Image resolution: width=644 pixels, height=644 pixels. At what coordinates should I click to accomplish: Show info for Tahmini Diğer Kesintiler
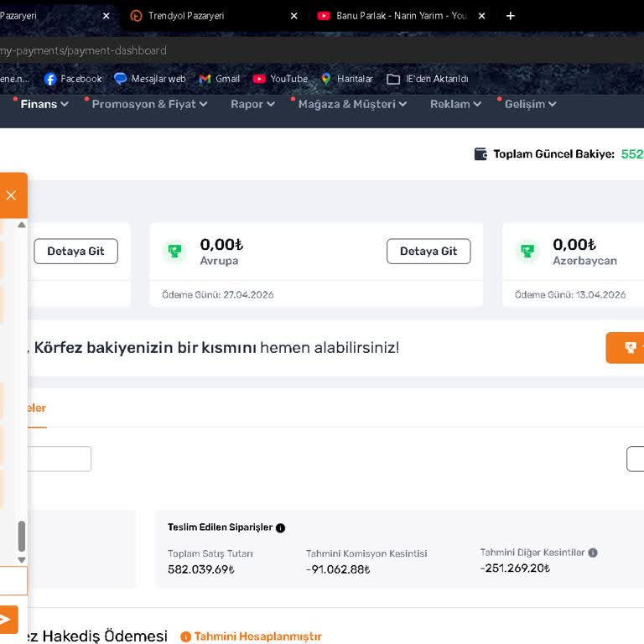pos(593,553)
